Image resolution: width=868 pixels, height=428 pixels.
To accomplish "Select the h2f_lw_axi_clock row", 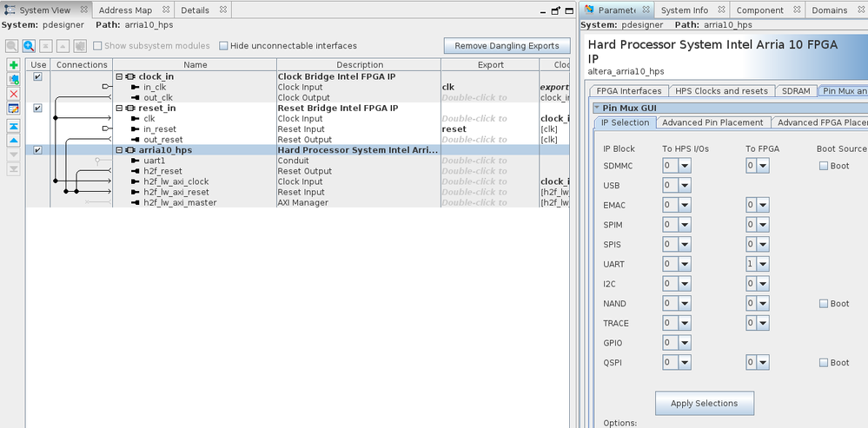I will (x=298, y=182).
